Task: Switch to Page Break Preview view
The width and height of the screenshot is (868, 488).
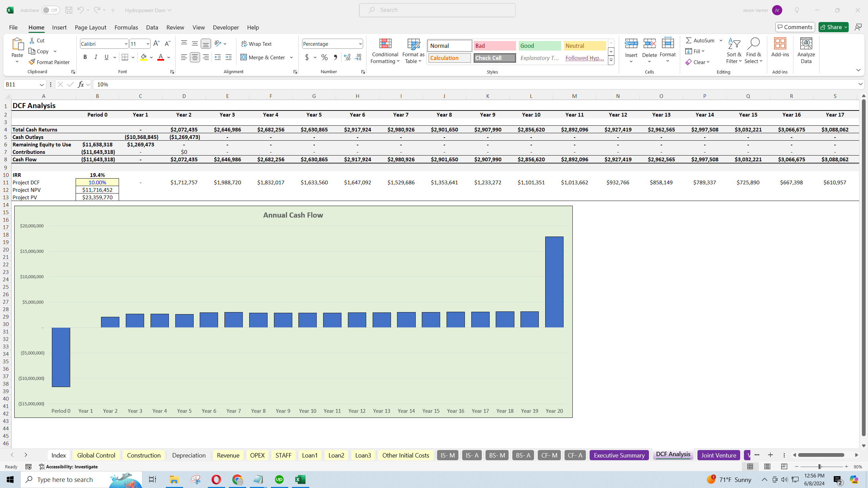Action: (x=784, y=467)
